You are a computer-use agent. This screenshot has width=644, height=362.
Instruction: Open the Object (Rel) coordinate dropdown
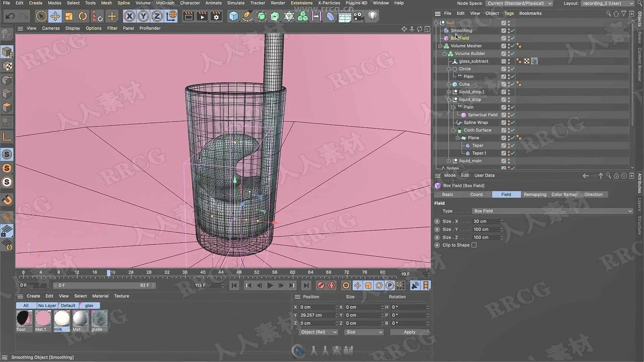tap(318, 332)
